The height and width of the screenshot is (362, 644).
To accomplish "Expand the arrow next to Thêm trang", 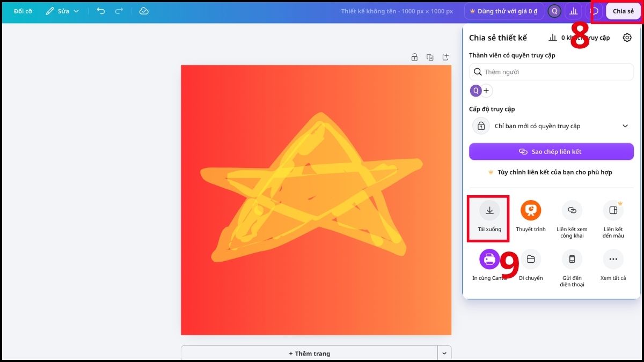I will tap(444, 353).
